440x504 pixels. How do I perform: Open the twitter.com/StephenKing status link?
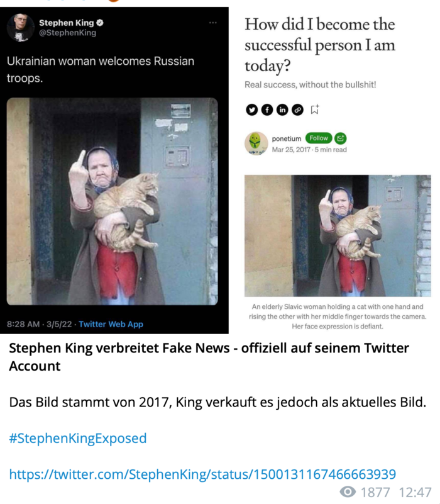click(202, 474)
